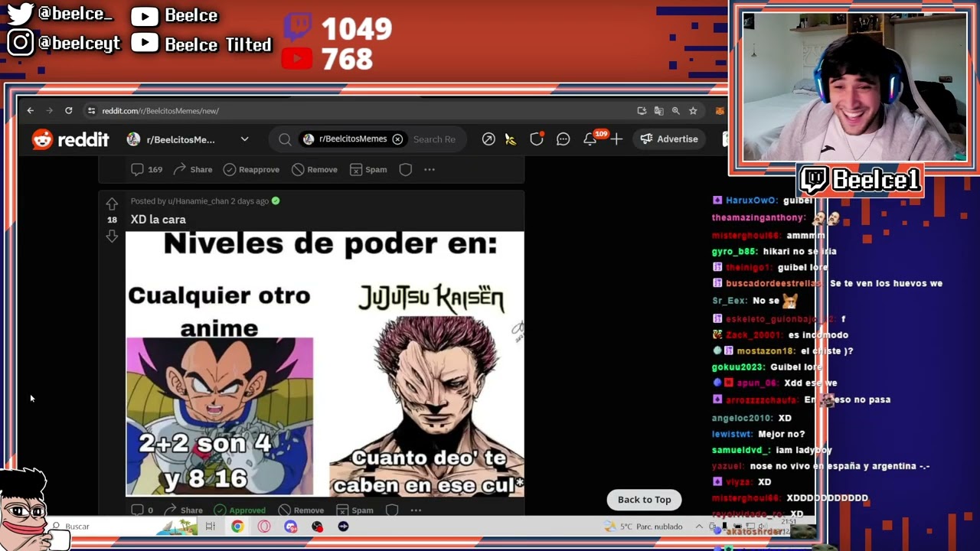The image size is (980, 551).
Task: Open the browser zoom magnifier icon
Action: click(x=675, y=111)
